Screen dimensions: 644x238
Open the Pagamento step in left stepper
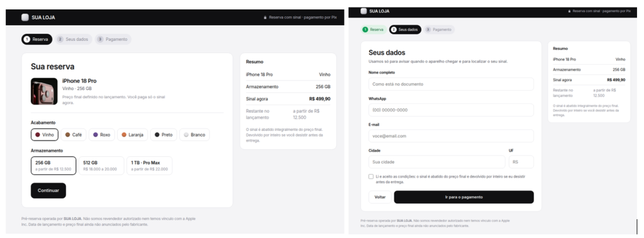click(113, 40)
